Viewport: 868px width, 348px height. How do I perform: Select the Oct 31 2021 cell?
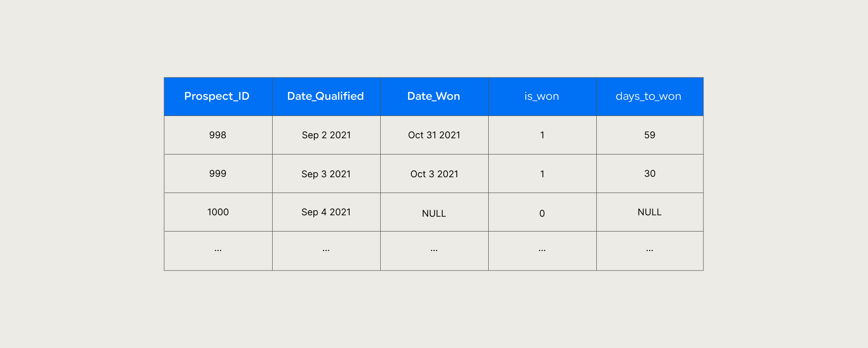click(434, 135)
